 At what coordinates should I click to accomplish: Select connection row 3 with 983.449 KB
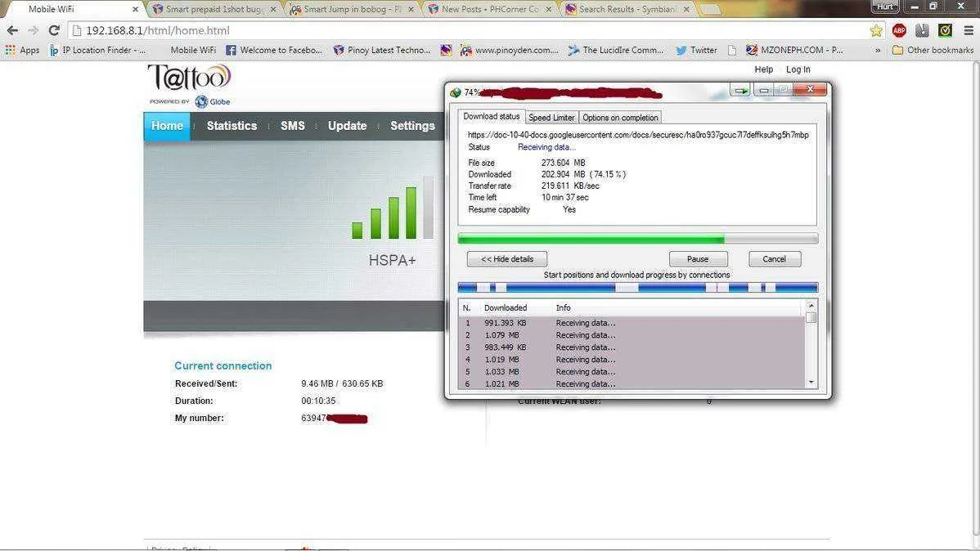(632, 347)
